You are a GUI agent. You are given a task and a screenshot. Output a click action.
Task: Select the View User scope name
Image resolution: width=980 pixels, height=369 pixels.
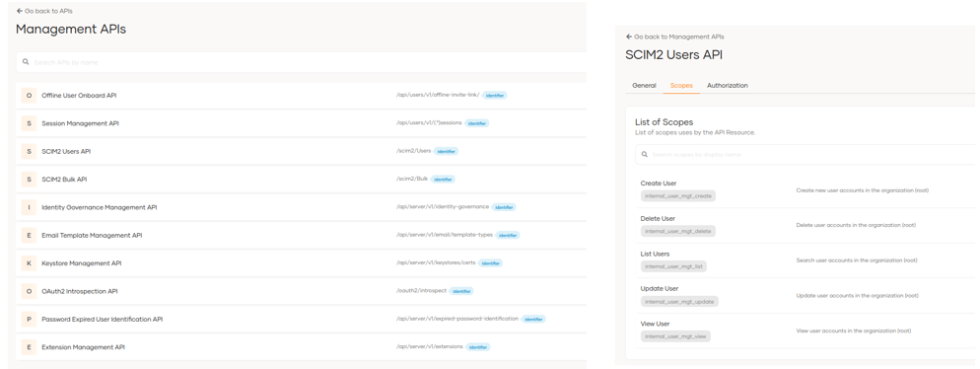(655, 324)
